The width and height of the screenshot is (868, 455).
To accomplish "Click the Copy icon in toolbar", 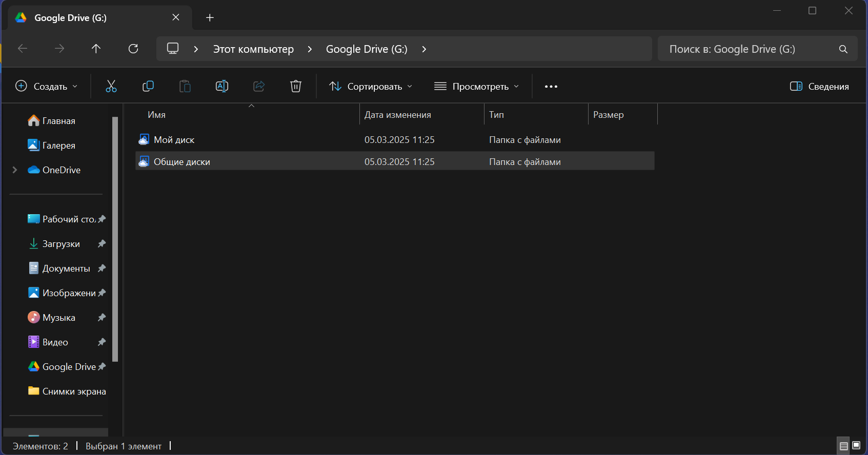I will pos(148,86).
